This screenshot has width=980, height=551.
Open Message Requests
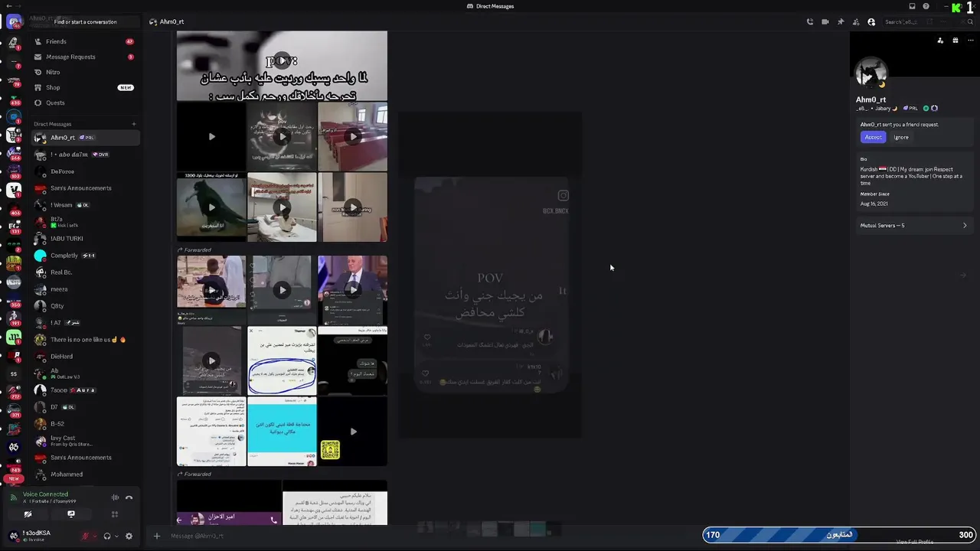[x=84, y=57]
